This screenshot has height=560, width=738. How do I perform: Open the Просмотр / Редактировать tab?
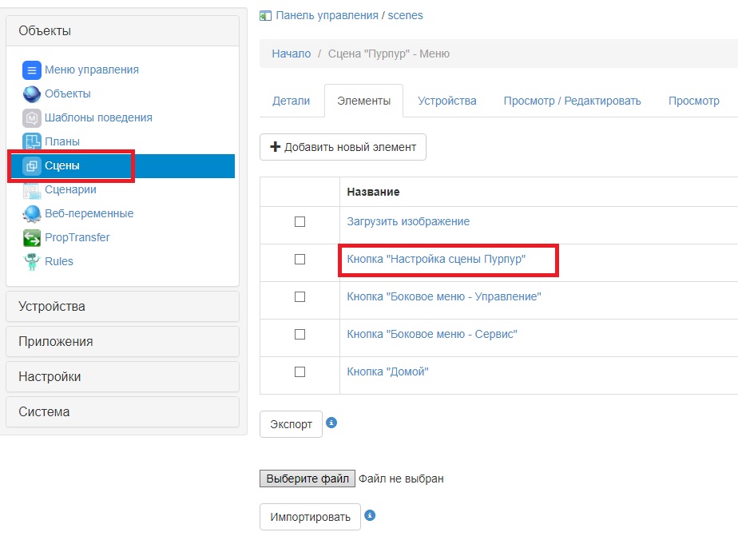pos(572,101)
